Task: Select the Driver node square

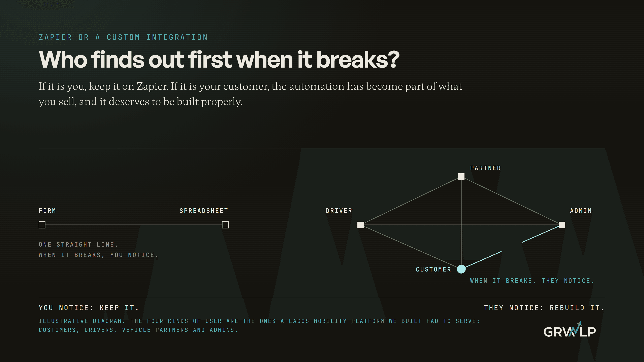Action: pyautogui.click(x=360, y=225)
